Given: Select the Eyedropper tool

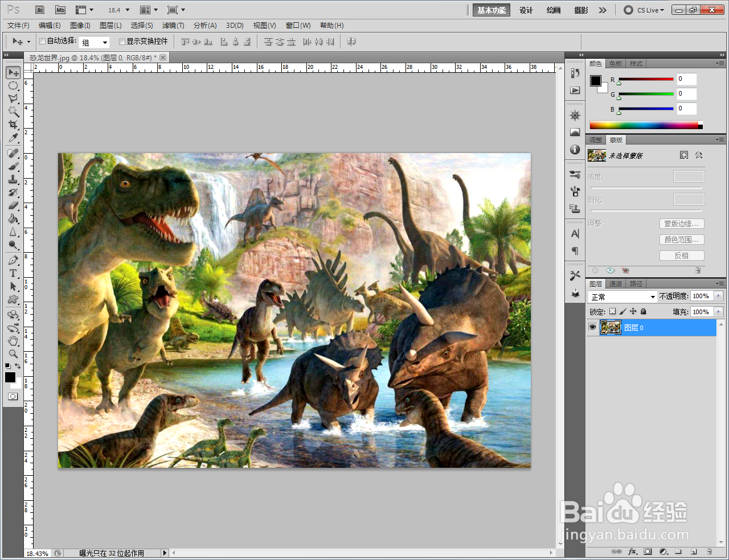Looking at the screenshot, I should 14,138.
